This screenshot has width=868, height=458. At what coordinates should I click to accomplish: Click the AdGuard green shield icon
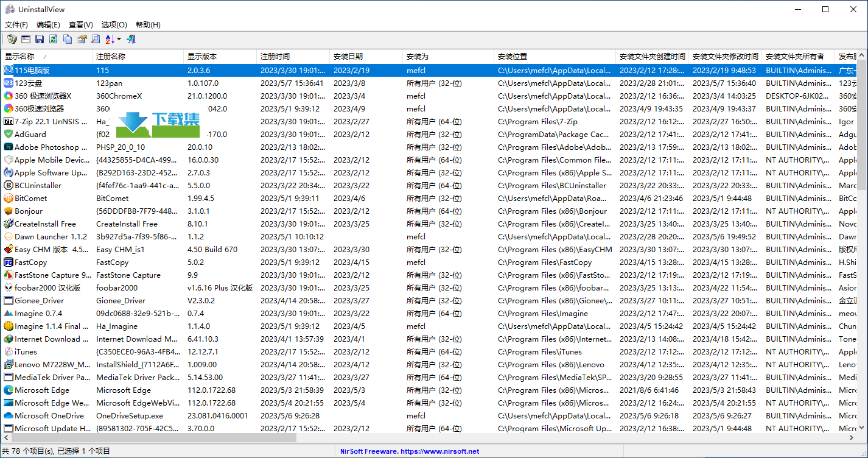click(9, 134)
